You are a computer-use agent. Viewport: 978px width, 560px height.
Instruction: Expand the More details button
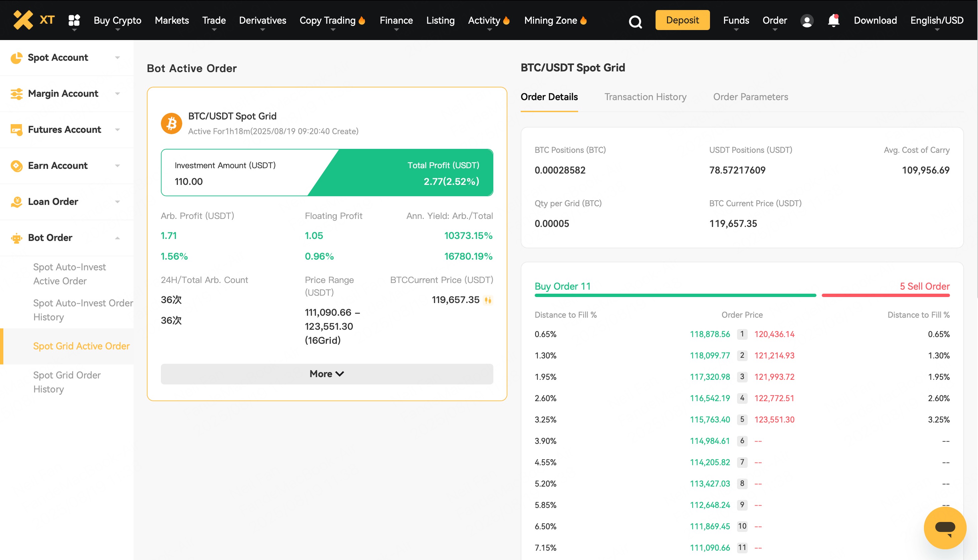[x=326, y=374]
